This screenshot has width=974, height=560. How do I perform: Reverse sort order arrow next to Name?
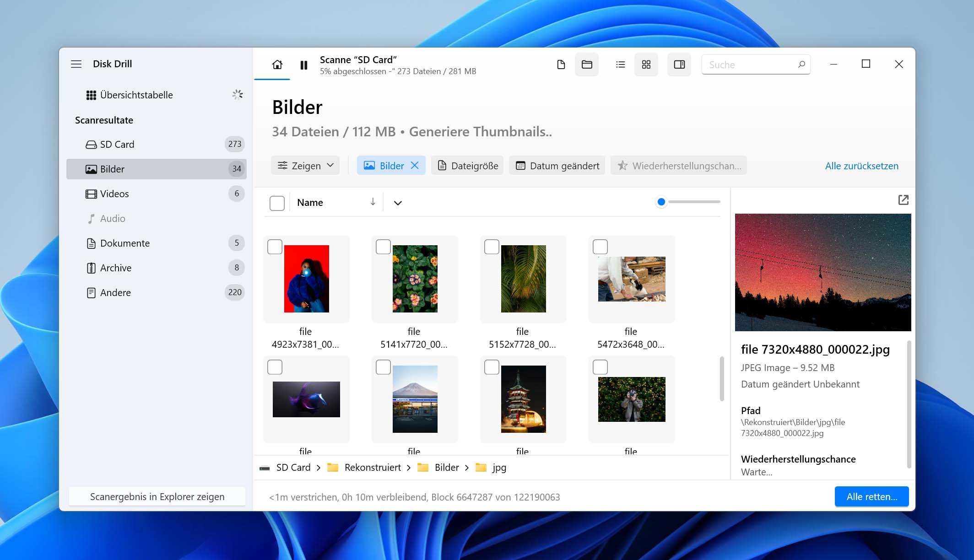(373, 202)
